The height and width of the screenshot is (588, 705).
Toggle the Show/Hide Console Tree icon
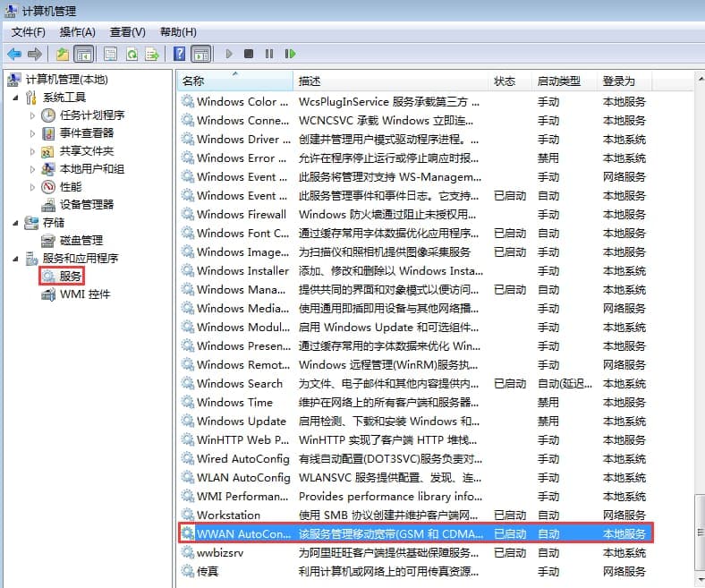(83, 54)
